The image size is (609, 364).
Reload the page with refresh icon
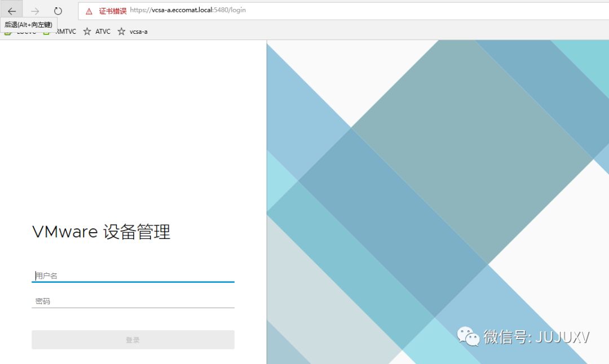pos(58,11)
